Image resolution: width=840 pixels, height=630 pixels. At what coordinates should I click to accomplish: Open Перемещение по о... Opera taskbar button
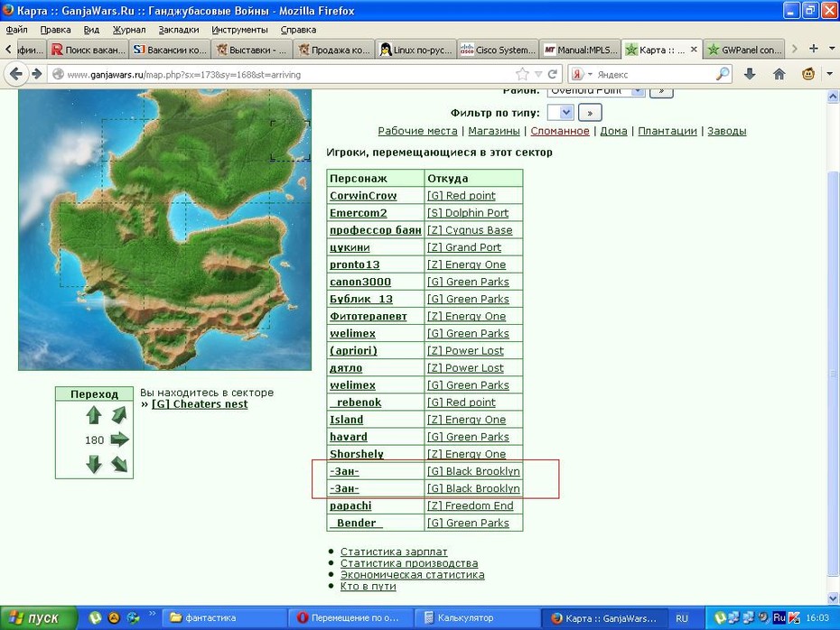click(x=350, y=618)
